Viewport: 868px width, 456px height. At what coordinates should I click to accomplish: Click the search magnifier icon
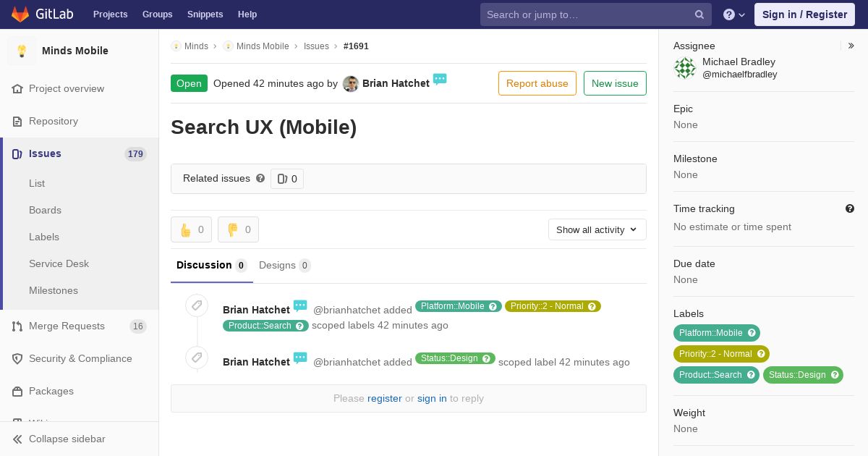point(699,14)
